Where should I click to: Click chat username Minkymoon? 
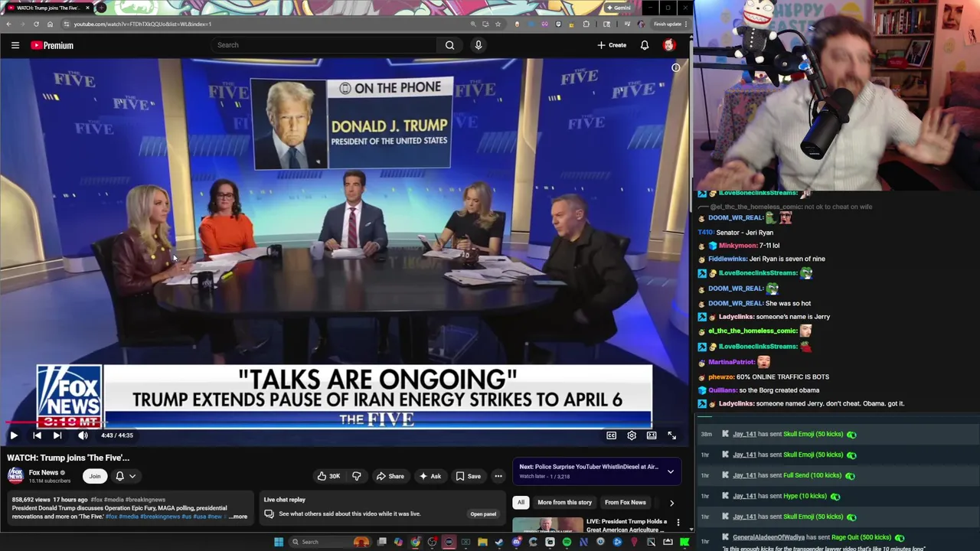pyautogui.click(x=738, y=246)
